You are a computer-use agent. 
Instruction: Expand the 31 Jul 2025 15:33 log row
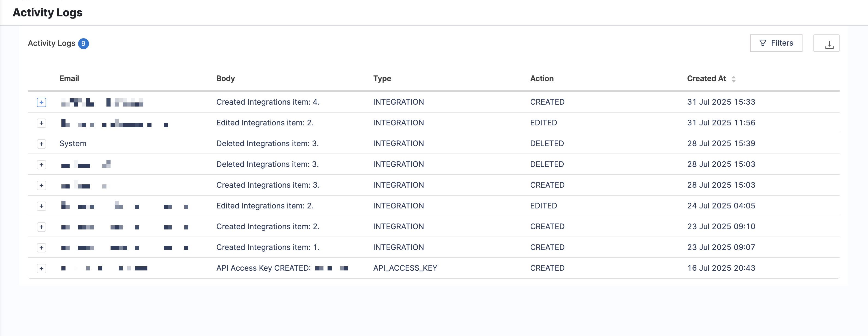(41, 102)
